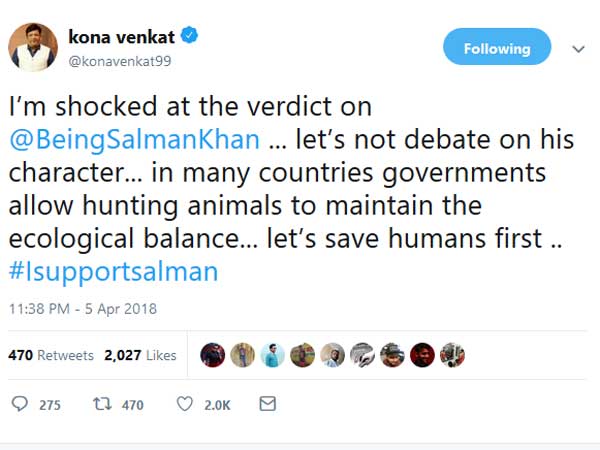Open the #Isupportsalman hashtag

[x=113, y=271]
